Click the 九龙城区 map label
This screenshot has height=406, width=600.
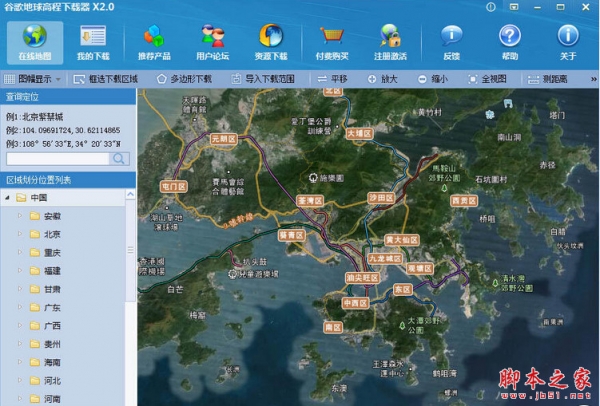385,259
